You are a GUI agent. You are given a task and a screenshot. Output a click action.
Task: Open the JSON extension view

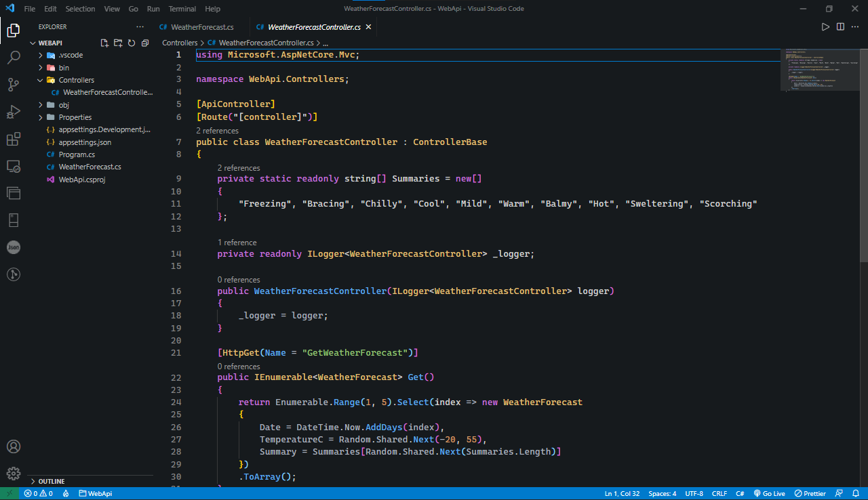[14, 247]
